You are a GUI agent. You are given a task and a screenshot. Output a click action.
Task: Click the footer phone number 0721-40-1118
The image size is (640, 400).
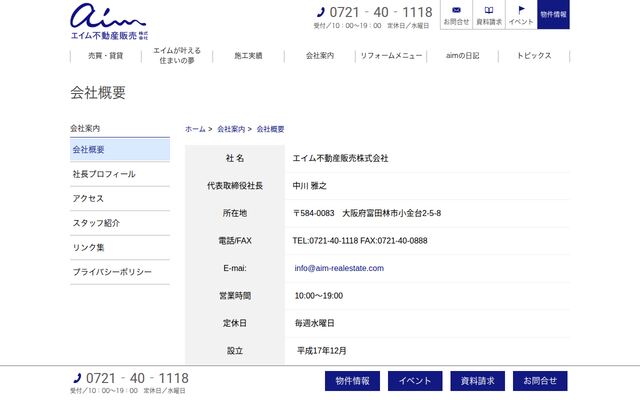click(x=137, y=378)
